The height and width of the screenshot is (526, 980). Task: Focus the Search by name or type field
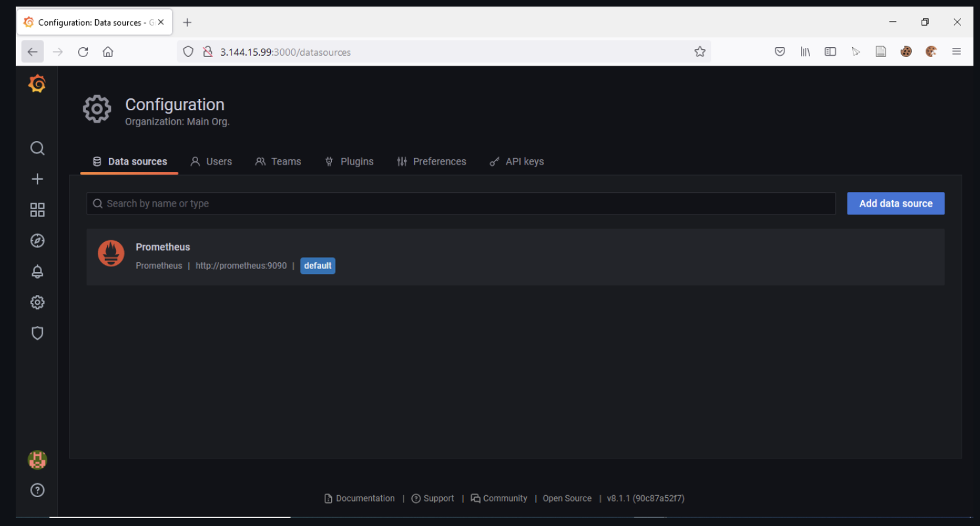click(x=461, y=203)
